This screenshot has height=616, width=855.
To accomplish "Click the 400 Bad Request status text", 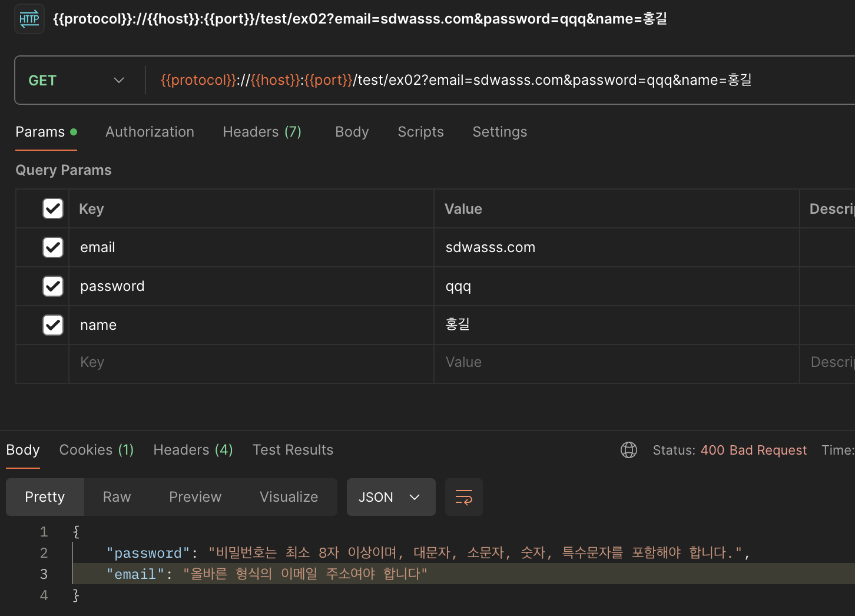I will (x=753, y=450).
